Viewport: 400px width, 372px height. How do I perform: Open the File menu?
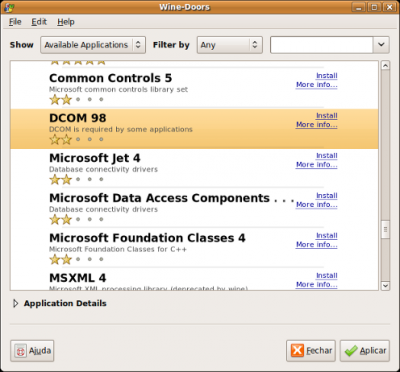pos(15,22)
